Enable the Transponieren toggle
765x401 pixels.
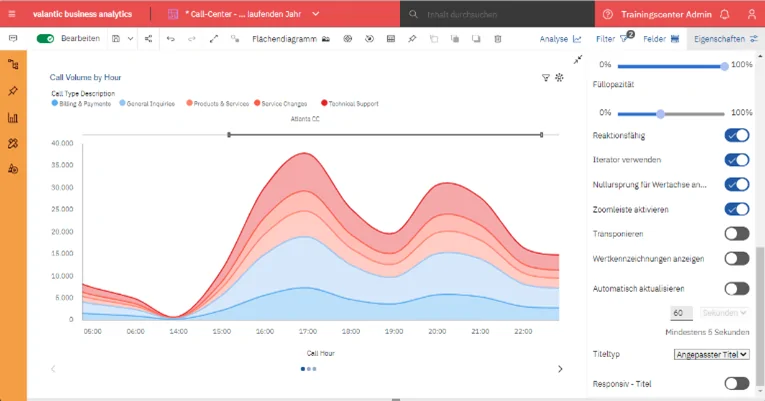[x=736, y=234]
